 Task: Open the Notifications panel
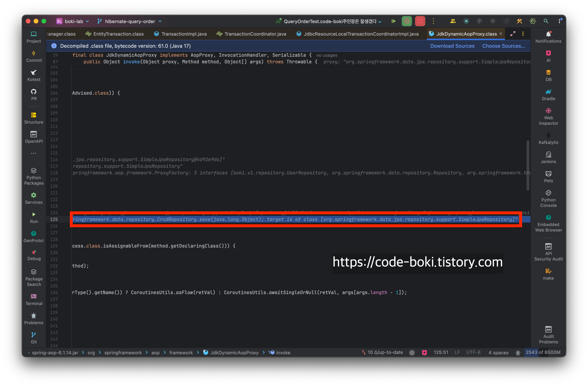(548, 37)
